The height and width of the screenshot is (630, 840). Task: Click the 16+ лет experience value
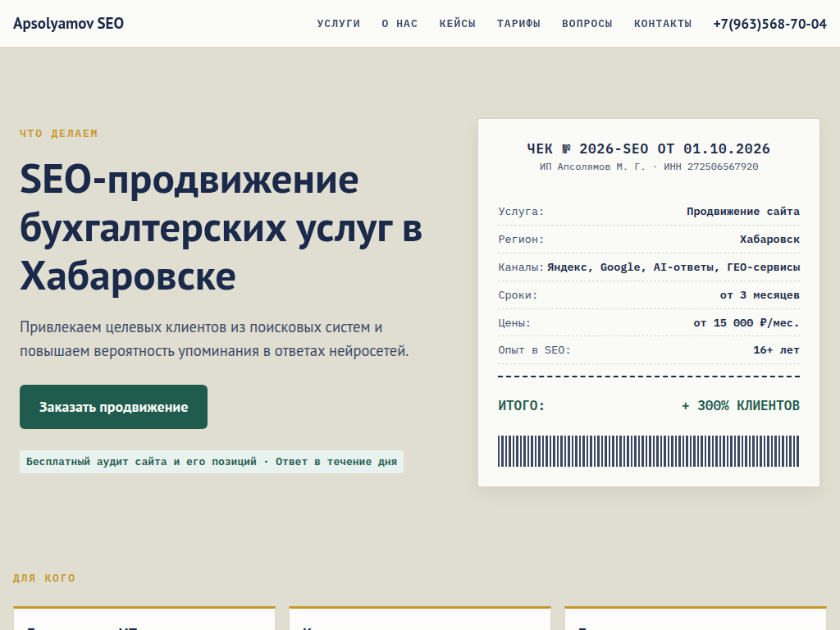tap(776, 350)
